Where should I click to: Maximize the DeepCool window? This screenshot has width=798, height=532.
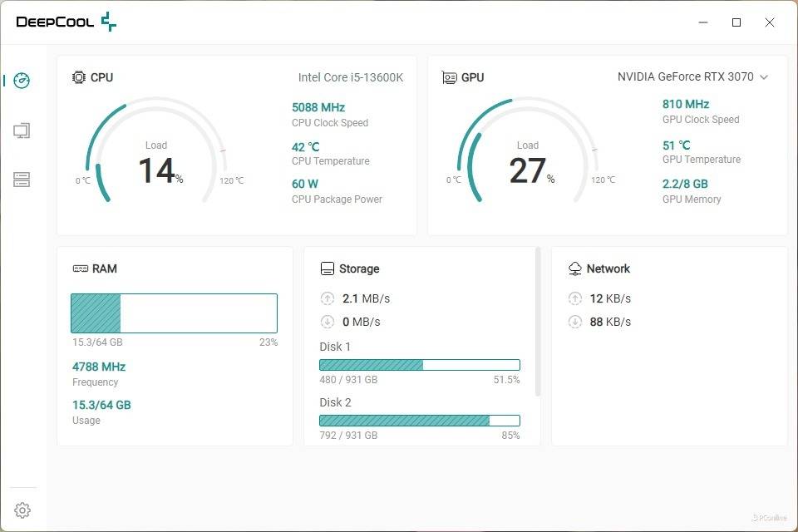736,22
